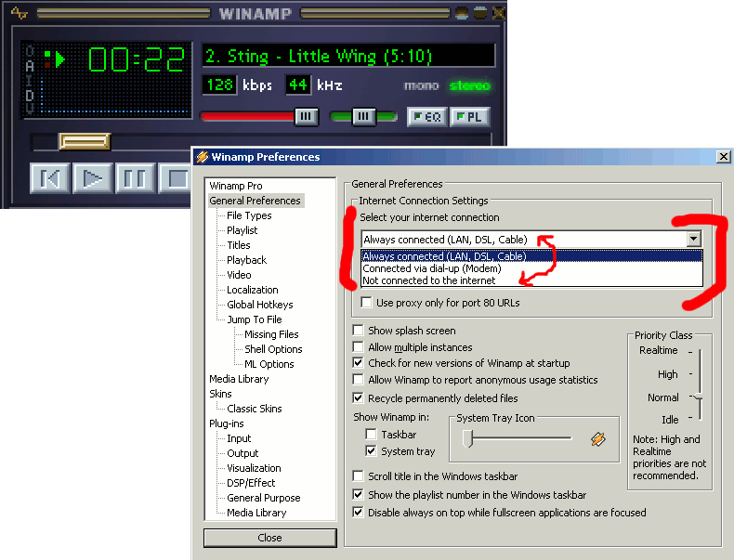Open General Purpose plug-ins page
Screen dimensions: 734x560
pyautogui.click(x=264, y=498)
